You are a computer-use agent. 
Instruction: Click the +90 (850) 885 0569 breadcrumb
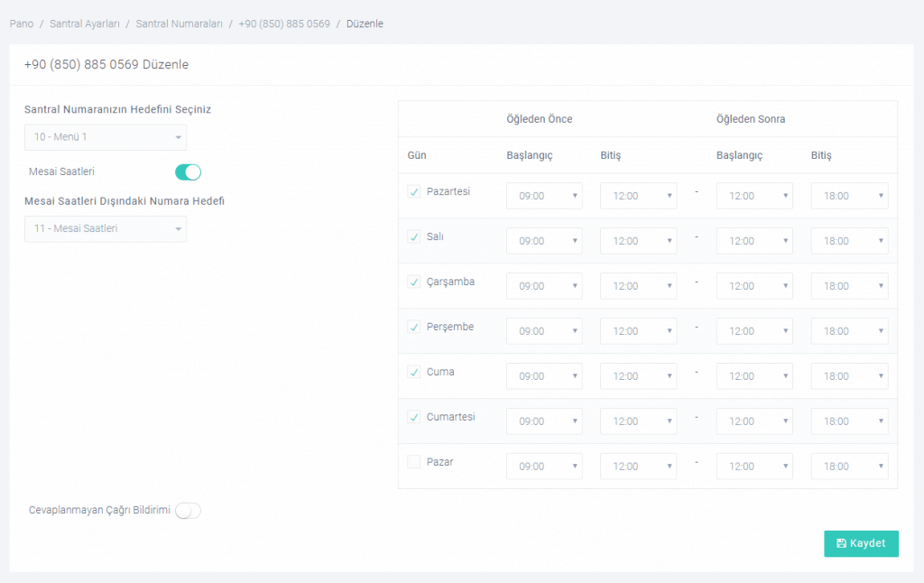[284, 23]
